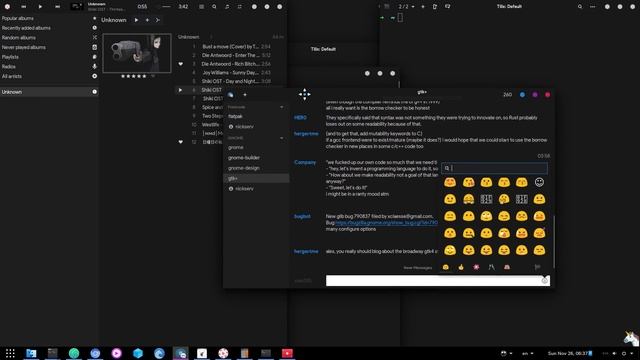Unlove the Die Antwoord - Rich Bitch track
This screenshot has height=360, width=640.
tap(180, 64)
